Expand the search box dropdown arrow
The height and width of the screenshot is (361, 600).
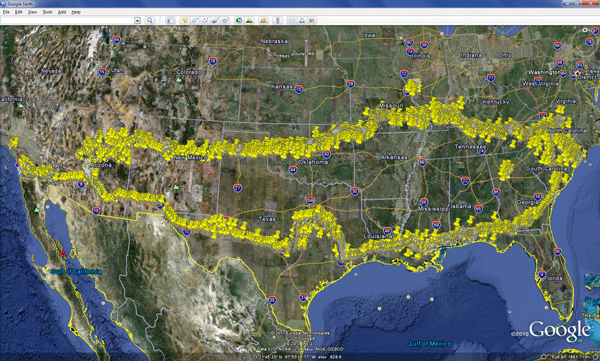[x=137, y=20]
